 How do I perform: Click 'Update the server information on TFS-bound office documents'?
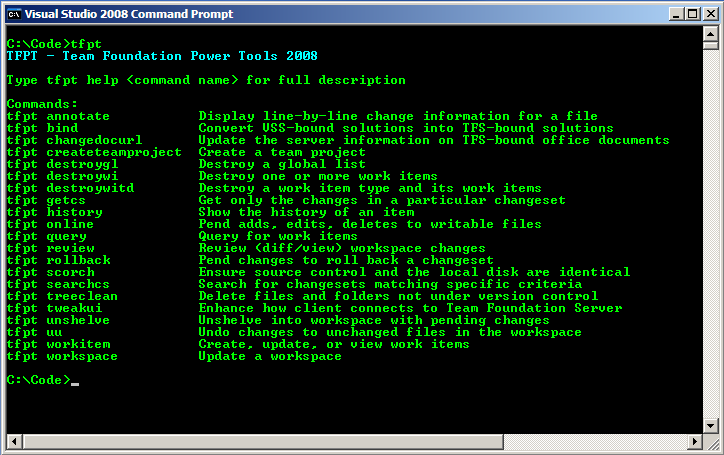click(434, 140)
